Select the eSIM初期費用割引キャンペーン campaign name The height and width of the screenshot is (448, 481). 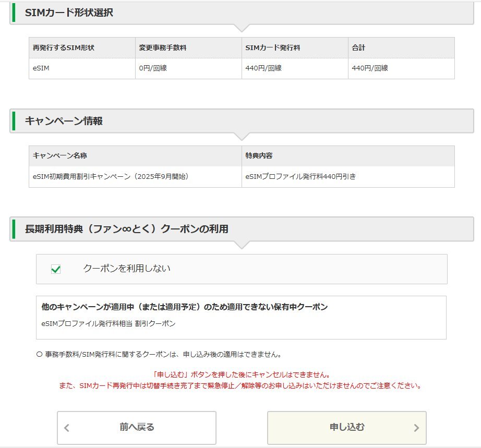click(111, 176)
